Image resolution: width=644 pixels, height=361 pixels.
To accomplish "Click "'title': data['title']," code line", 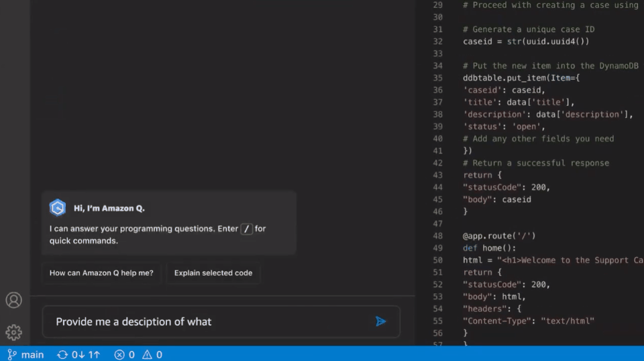I will tap(519, 102).
